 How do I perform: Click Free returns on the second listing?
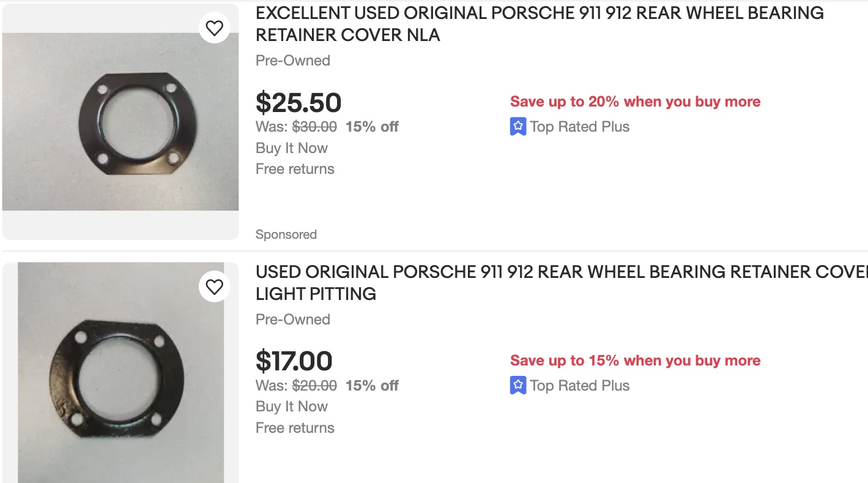[x=295, y=428]
